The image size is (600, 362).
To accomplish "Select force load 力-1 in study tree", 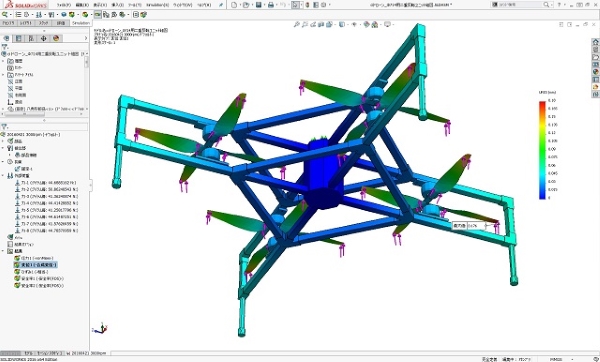I will [46, 183].
